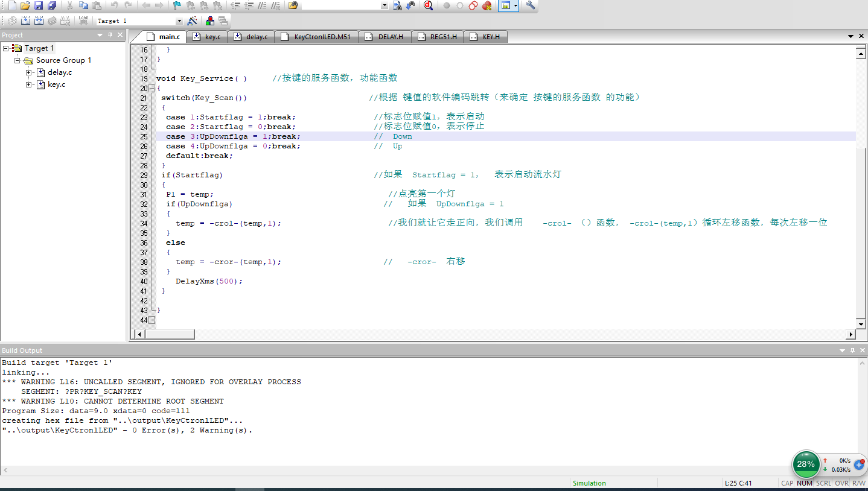Cut the selected text

(x=69, y=5)
